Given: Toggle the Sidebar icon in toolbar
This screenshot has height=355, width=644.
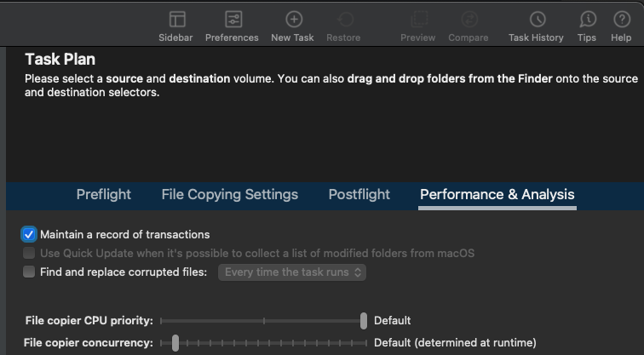Looking at the screenshot, I should pyautogui.click(x=177, y=20).
